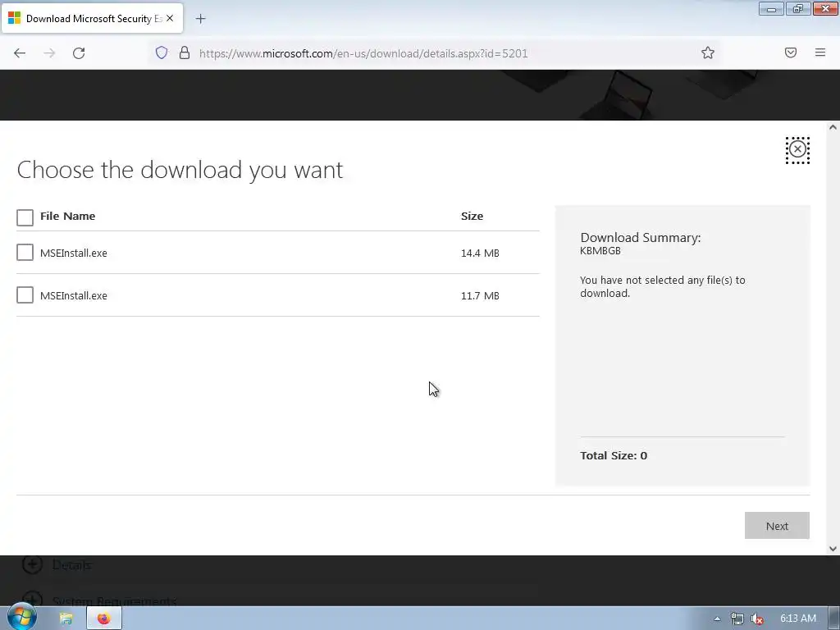The height and width of the screenshot is (630, 840).
Task: Click the 11.7 MB size value
Action: (x=480, y=295)
